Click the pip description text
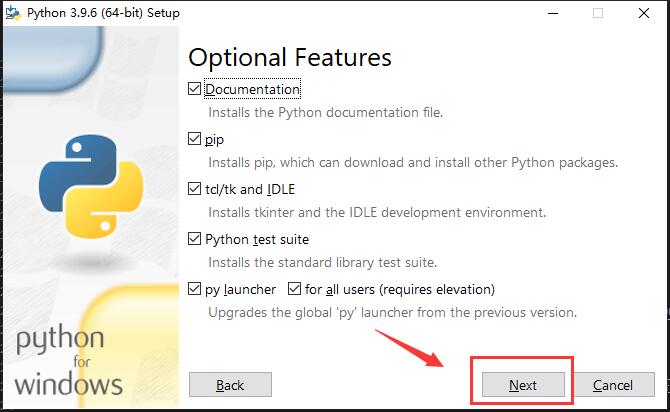The width and height of the screenshot is (670, 412). (x=413, y=162)
